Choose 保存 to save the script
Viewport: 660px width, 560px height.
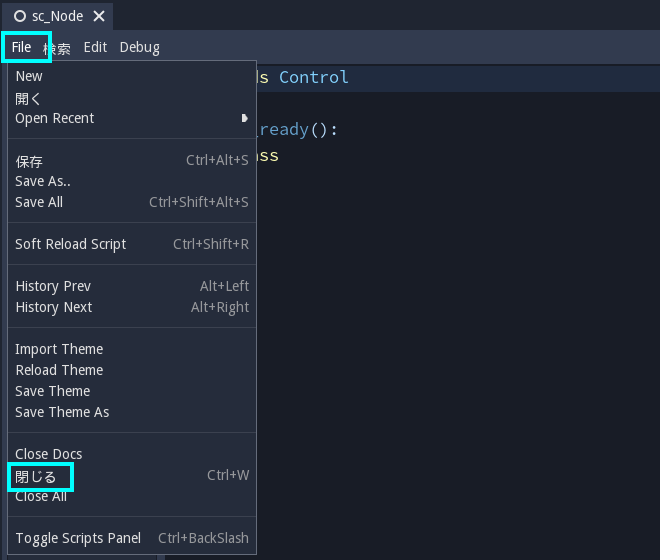pos(132,161)
